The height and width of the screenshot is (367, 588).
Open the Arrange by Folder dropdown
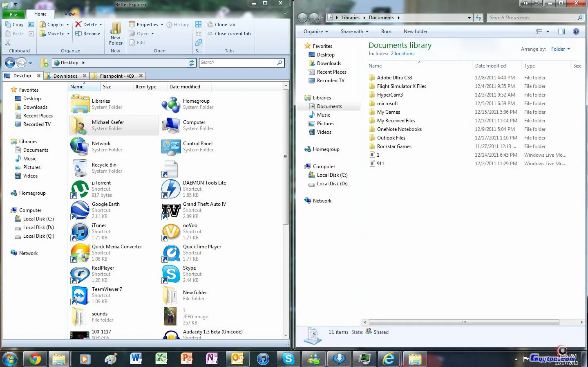560,49
